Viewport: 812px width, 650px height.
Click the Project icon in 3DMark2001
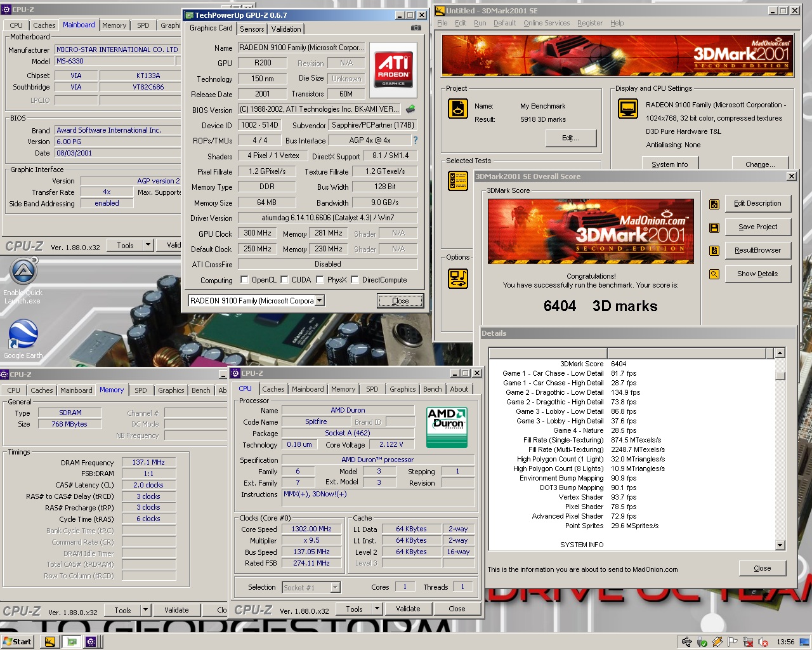(x=458, y=109)
